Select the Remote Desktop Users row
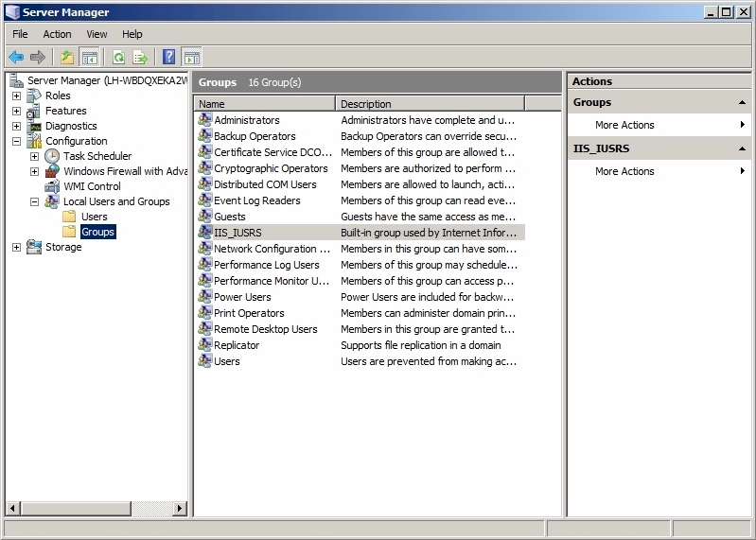Image resolution: width=756 pixels, height=540 pixels. pyautogui.click(x=360, y=329)
